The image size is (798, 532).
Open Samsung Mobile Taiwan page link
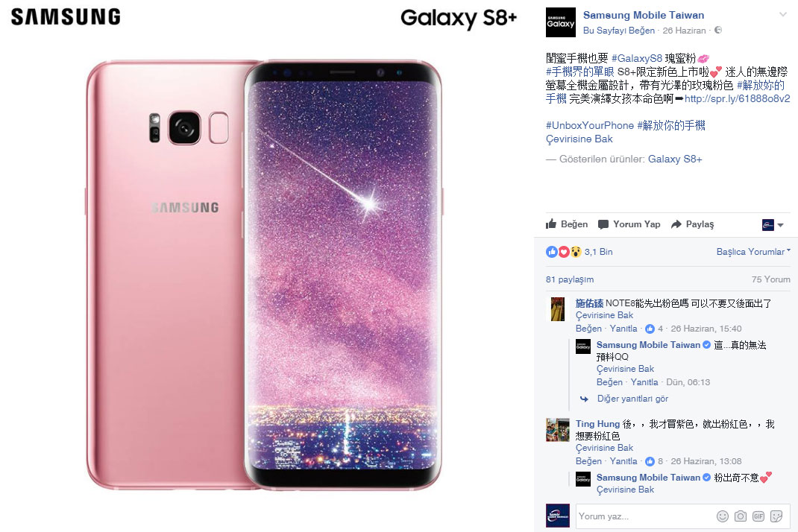(644, 15)
